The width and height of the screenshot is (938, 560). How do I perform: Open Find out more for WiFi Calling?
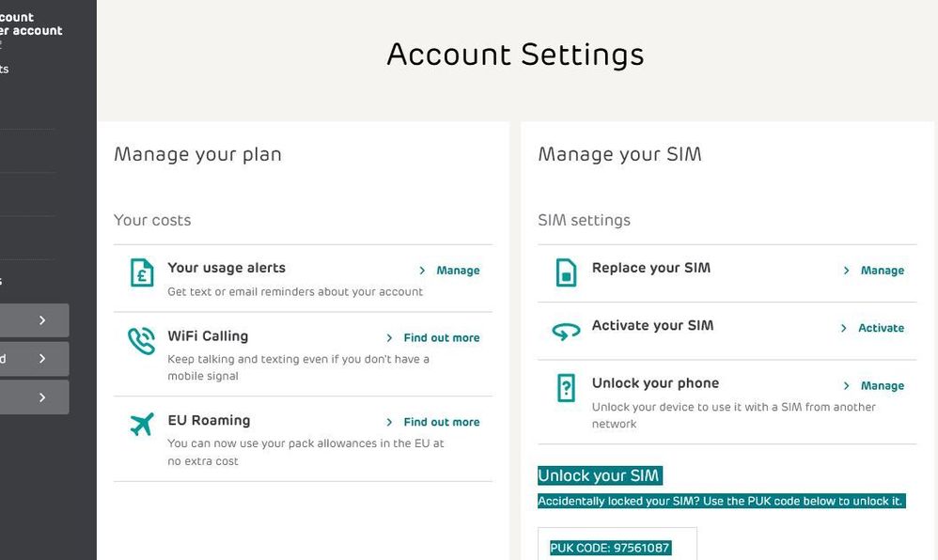pos(442,338)
